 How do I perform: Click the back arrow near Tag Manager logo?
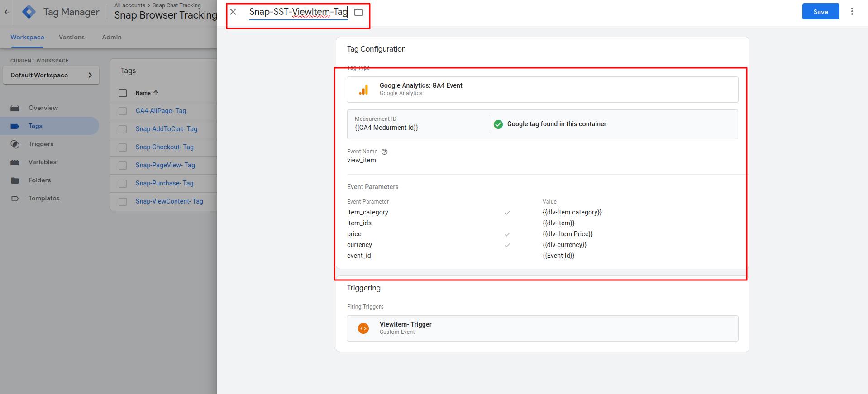(7, 12)
